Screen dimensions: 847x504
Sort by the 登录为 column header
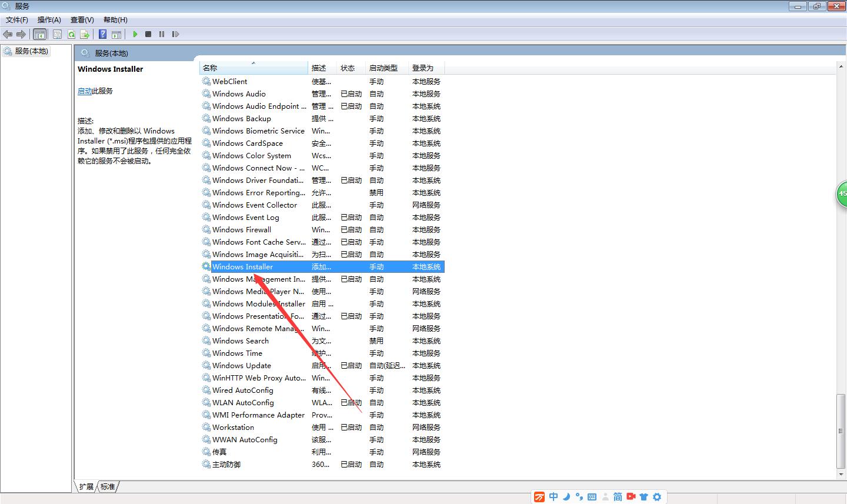click(426, 68)
